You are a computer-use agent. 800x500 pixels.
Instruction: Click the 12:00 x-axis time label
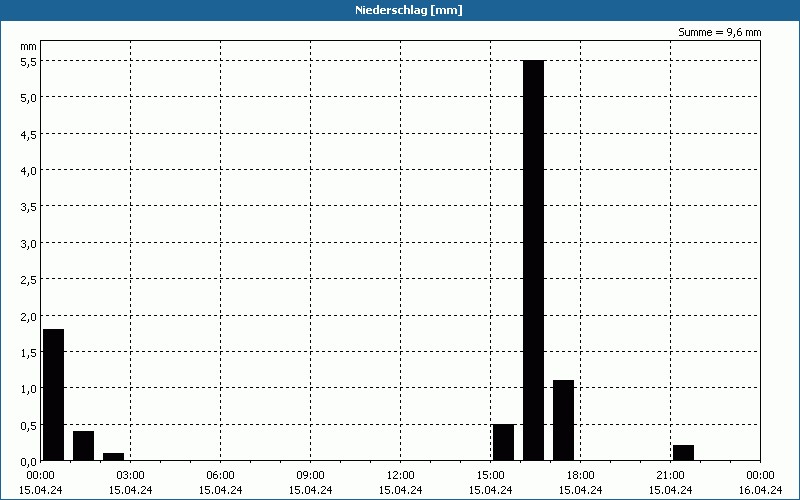tap(401, 476)
